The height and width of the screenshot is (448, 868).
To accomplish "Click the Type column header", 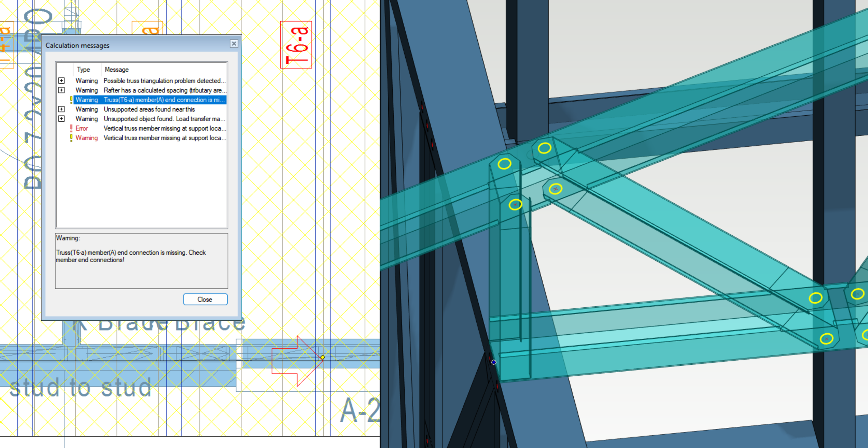I will tap(84, 69).
